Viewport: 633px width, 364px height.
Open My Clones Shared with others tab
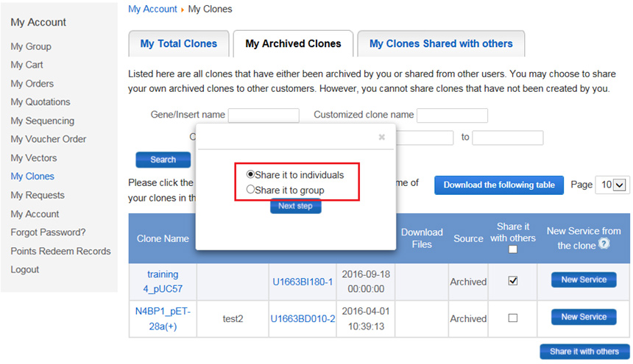pos(441,44)
